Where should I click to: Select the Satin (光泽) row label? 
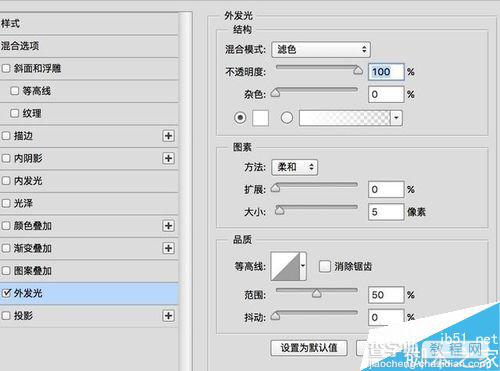(x=23, y=203)
